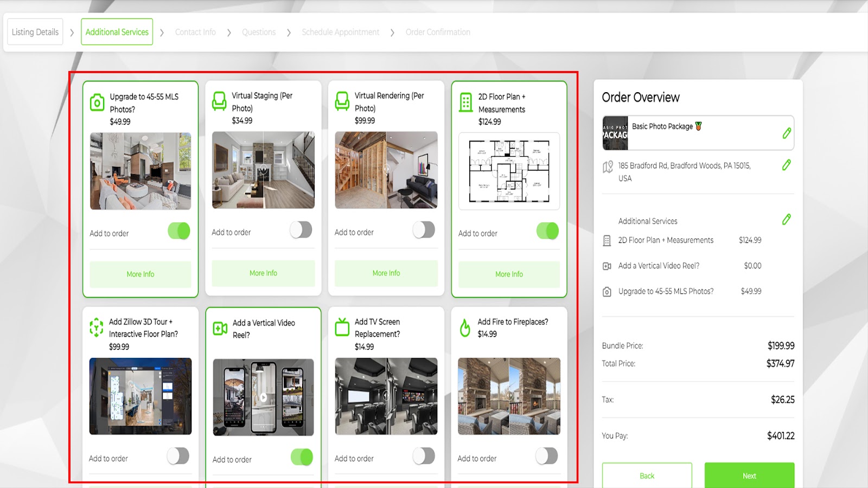Click the Bundle Price value $199.99
The height and width of the screenshot is (488, 868).
(781, 345)
